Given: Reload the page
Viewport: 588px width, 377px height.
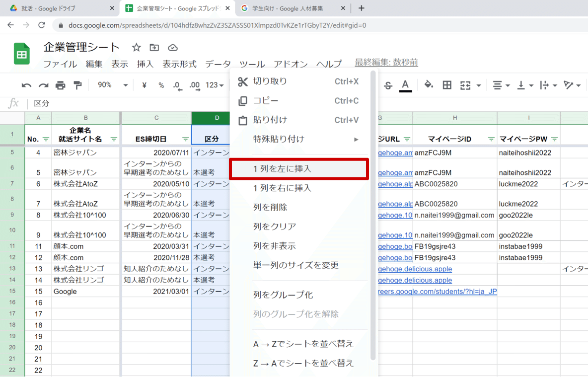Looking at the screenshot, I should click(42, 25).
